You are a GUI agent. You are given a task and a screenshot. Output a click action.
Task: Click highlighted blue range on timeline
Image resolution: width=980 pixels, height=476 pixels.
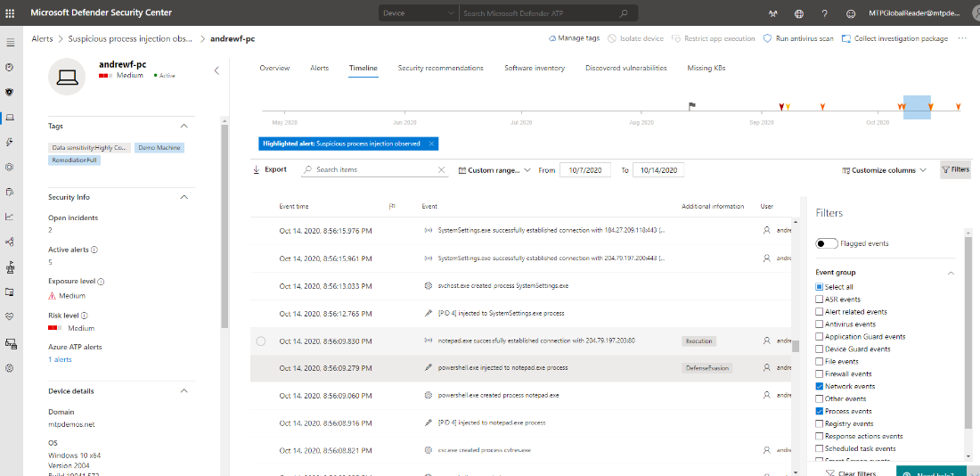point(917,107)
